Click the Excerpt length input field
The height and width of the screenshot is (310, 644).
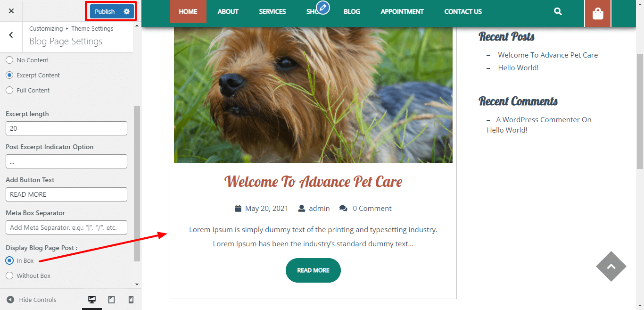pos(66,128)
